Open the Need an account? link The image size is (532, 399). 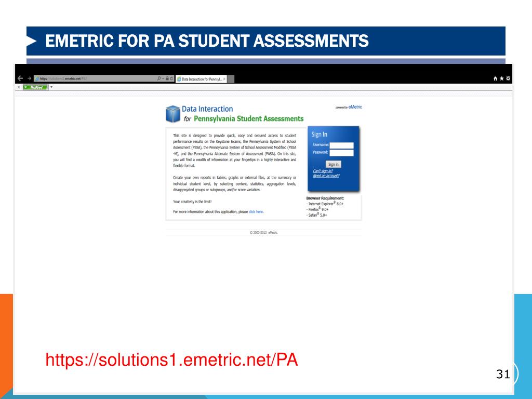[x=326, y=176]
